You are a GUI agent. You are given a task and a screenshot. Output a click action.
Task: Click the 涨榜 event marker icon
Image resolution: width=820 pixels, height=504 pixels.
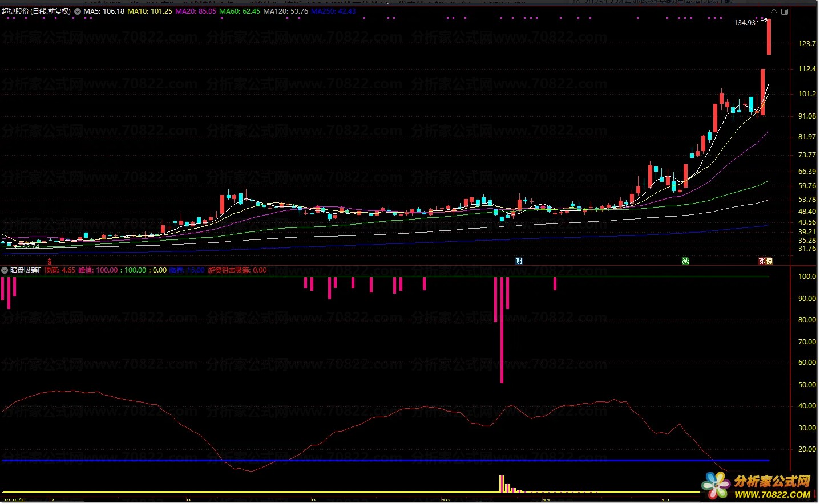[765, 261]
